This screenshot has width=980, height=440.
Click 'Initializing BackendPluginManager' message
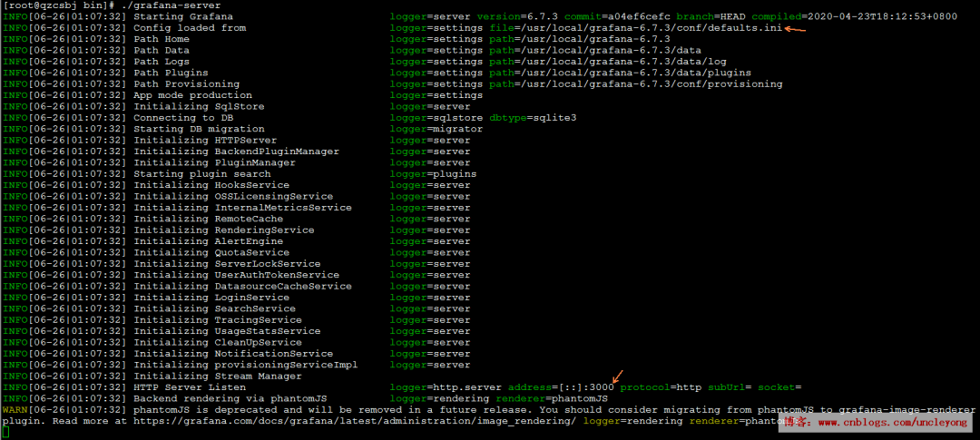(x=236, y=152)
